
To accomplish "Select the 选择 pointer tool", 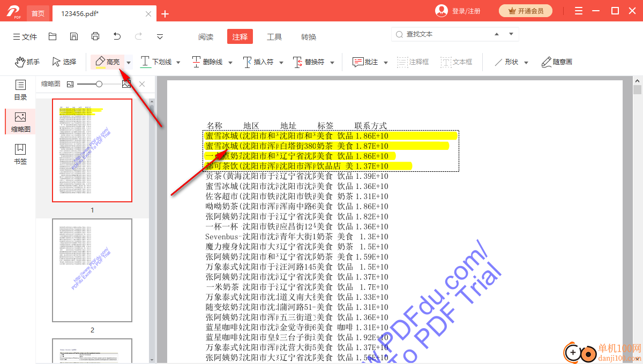I will coord(64,62).
